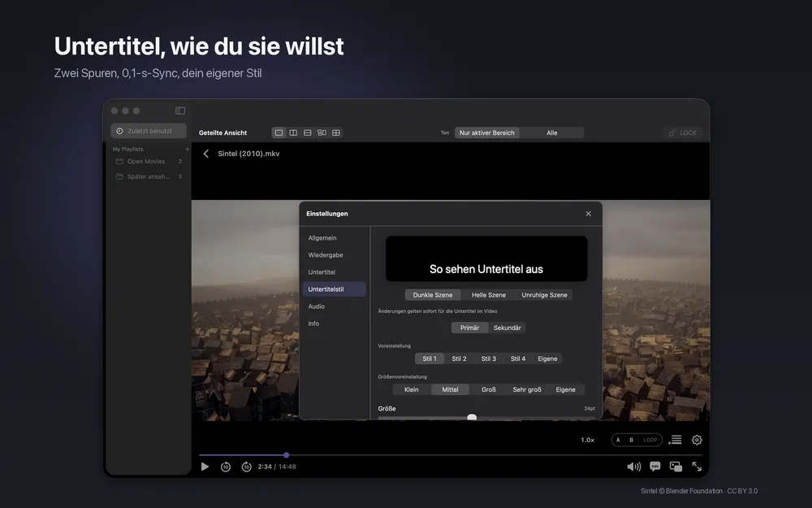Select side-by-side split view layout

click(293, 132)
